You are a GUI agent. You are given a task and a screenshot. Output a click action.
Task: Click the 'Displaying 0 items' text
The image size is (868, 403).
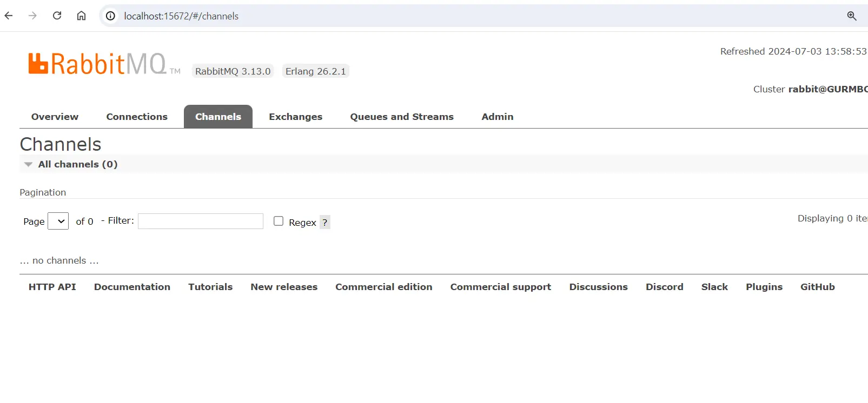pyautogui.click(x=833, y=218)
